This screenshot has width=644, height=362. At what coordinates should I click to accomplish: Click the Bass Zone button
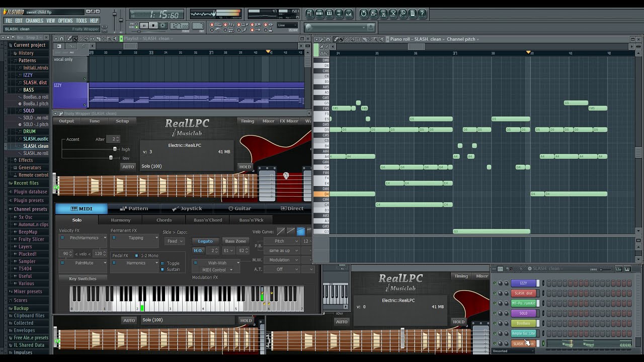pyautogui.click(x=235, y=241)
